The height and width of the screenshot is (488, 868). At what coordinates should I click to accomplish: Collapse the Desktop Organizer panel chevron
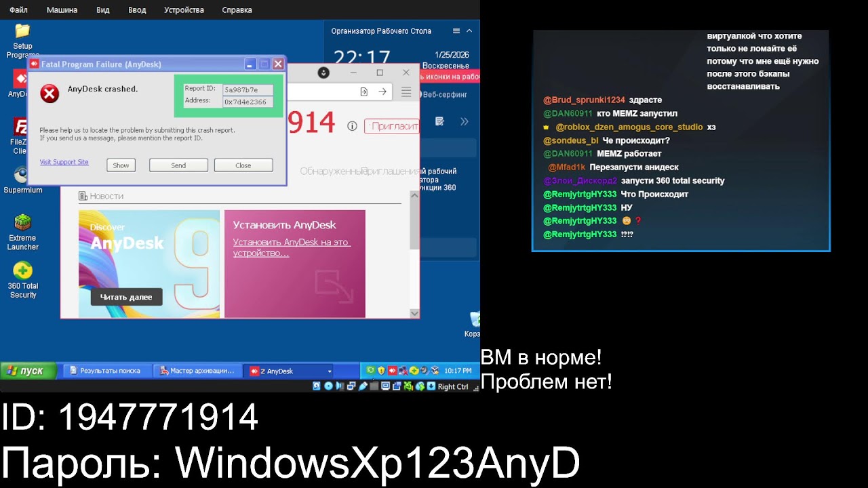click(469, 31)
